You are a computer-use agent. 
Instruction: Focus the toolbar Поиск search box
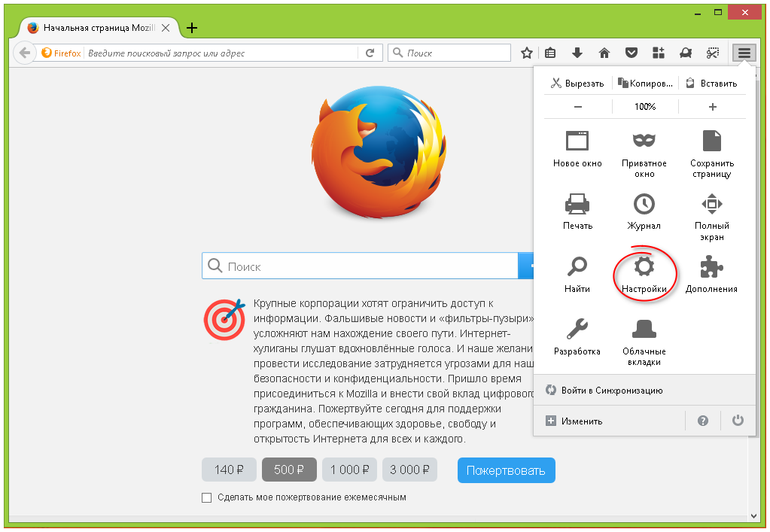click(450, 53)
